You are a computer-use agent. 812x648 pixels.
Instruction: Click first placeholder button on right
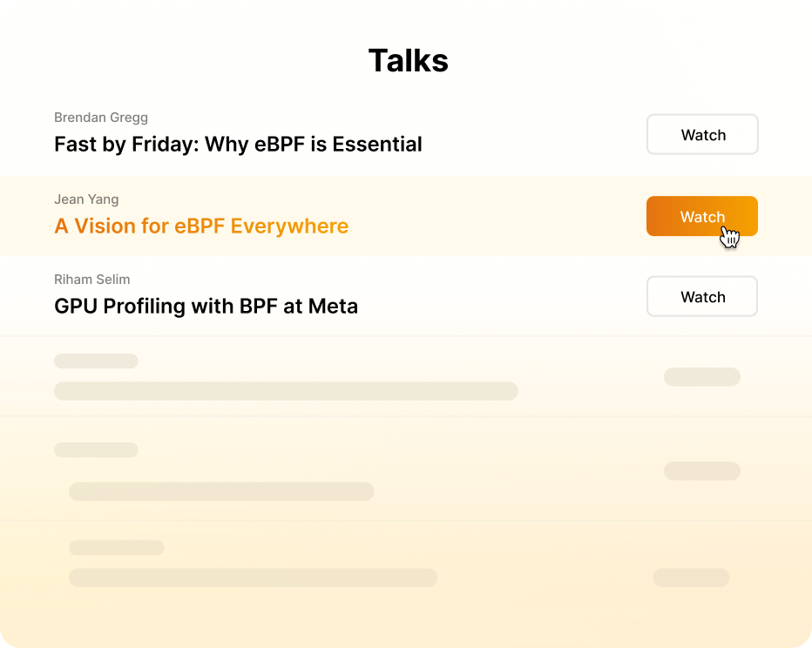(x=702, y=377)
